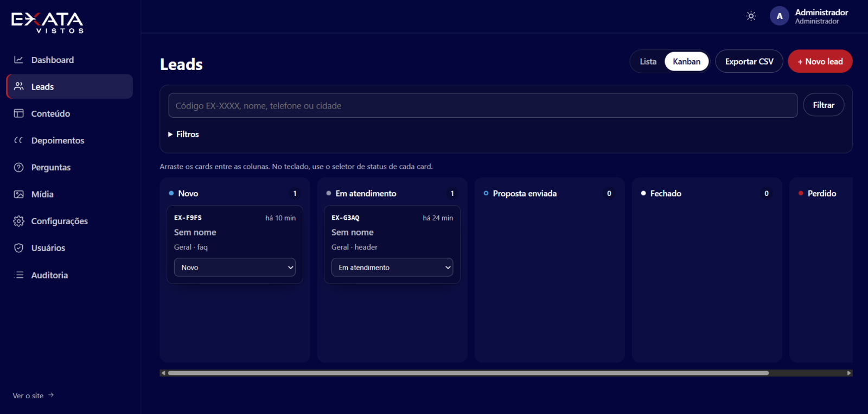Image resolution: width=868 pixels, height=414 pixels.
Task: Click the Configurações gear icon
Action: tap(18, 221)
